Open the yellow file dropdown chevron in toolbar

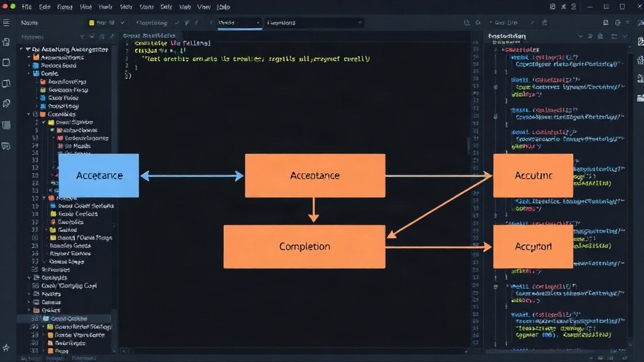(122, 23)
